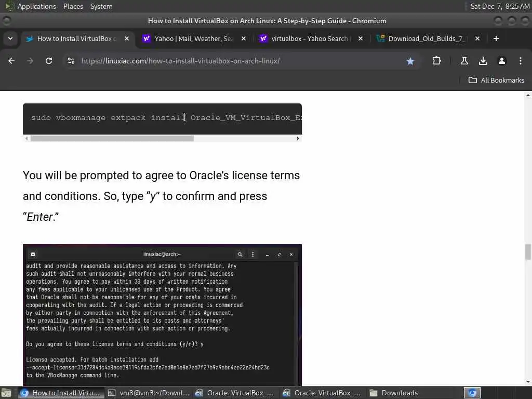The height and width of the screenshot is (399, 532).
Task: Open the Extensions puzzle icon
Action: [x=436, y=61]
